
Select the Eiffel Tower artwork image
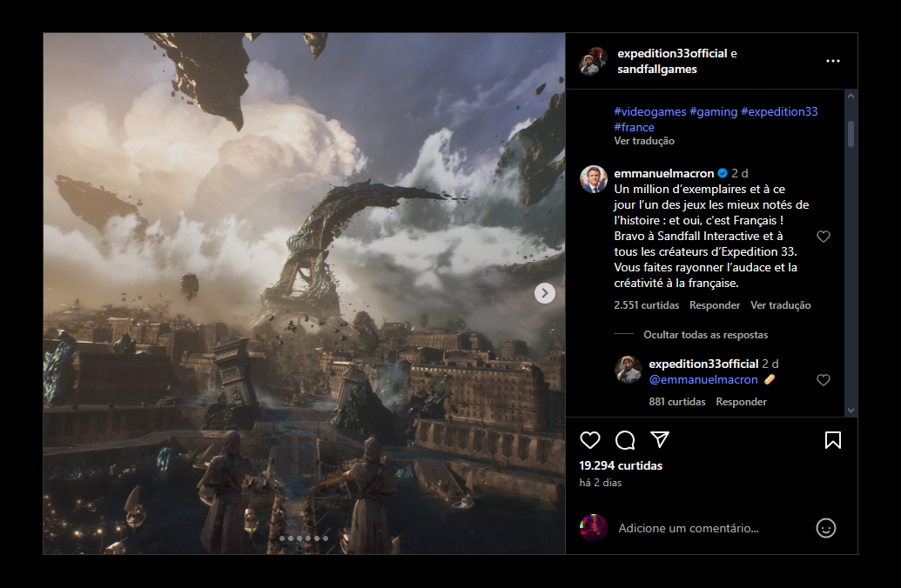click(304, 293)
